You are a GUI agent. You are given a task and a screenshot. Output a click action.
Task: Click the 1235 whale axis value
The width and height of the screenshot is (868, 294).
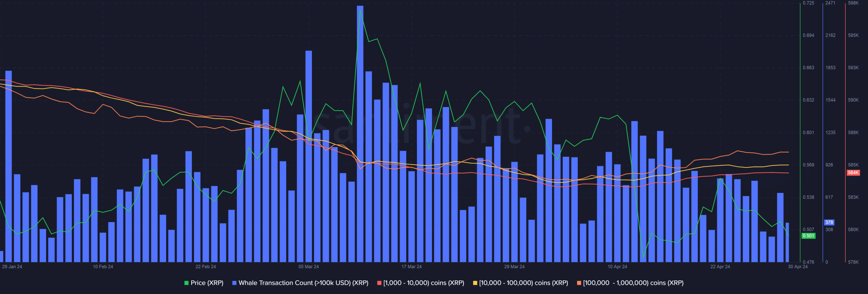pyautogui.click(x=830, y=133)
